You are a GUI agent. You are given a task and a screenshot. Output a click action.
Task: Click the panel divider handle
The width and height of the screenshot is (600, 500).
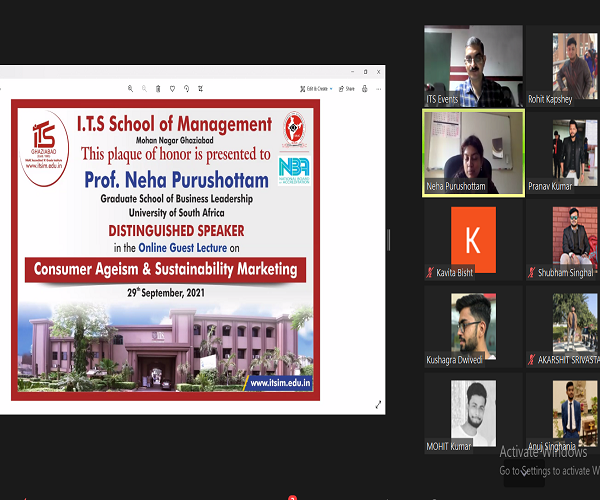tap(389, 240)
